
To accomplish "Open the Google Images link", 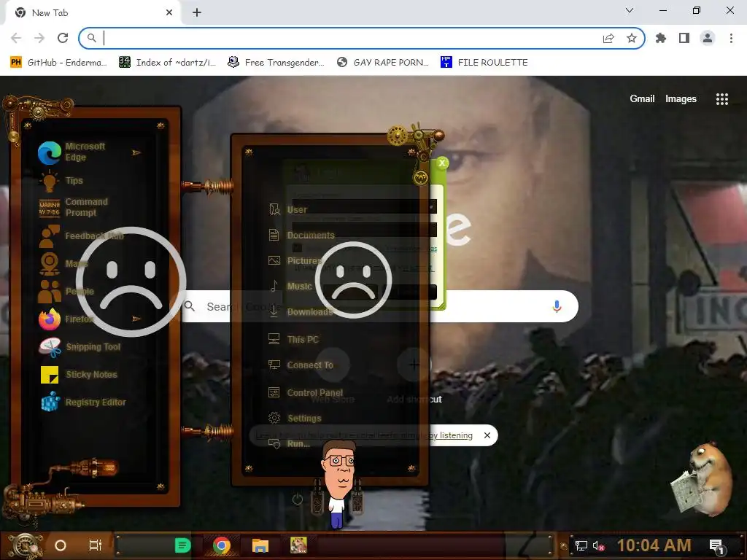I will pyautogui.click(x=681, y=98).
